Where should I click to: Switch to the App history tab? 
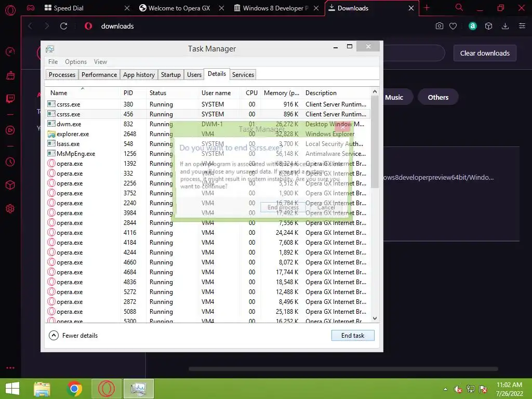[x=139, y=75]
